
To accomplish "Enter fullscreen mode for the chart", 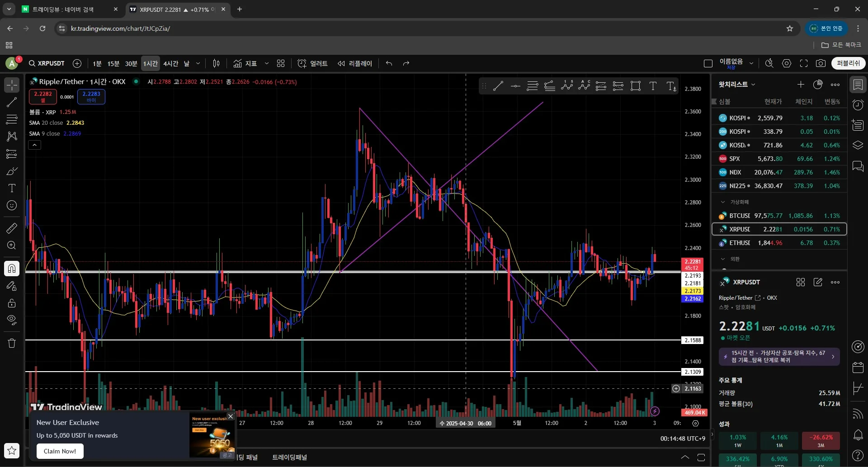I will point(804,63).
